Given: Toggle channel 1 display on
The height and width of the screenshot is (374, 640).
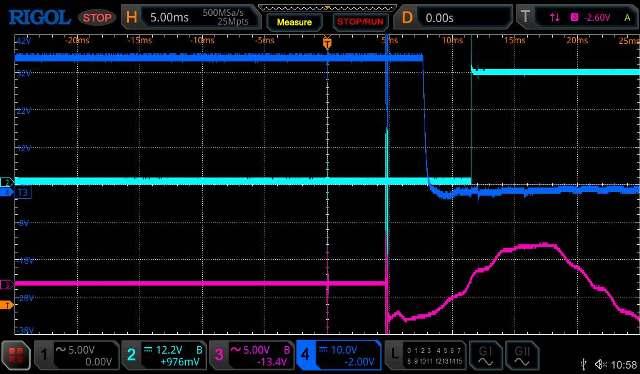Looking at the screenshot, I should [x=77, y=355].
